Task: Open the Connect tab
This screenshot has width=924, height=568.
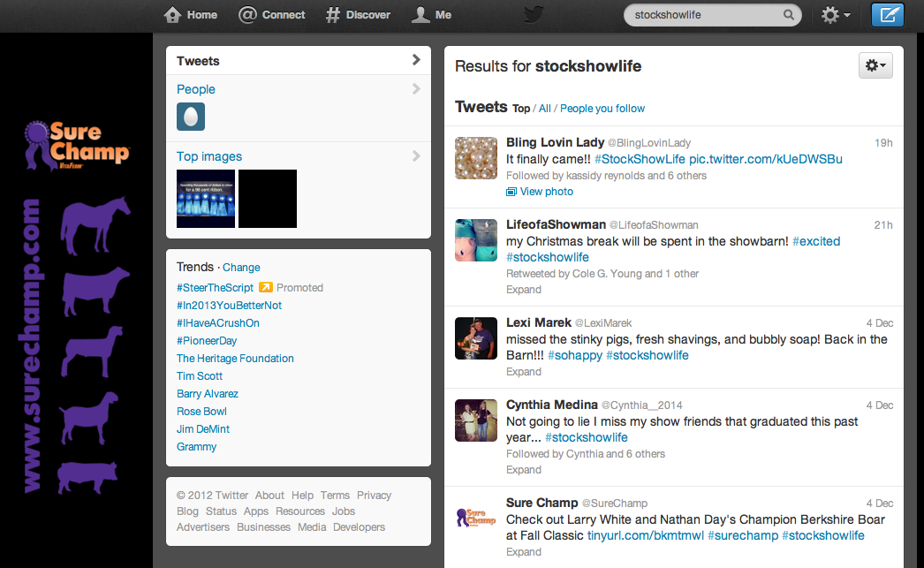Action: pyautogui.click(x=272, y=15)
